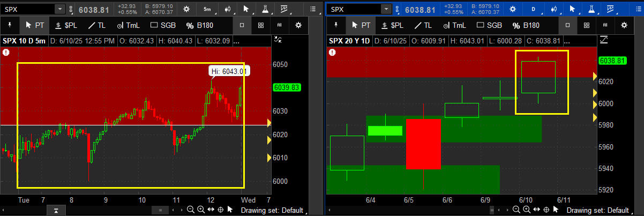
Task: Activate PT pointer tool in left chart
Action: pos(35,25)
